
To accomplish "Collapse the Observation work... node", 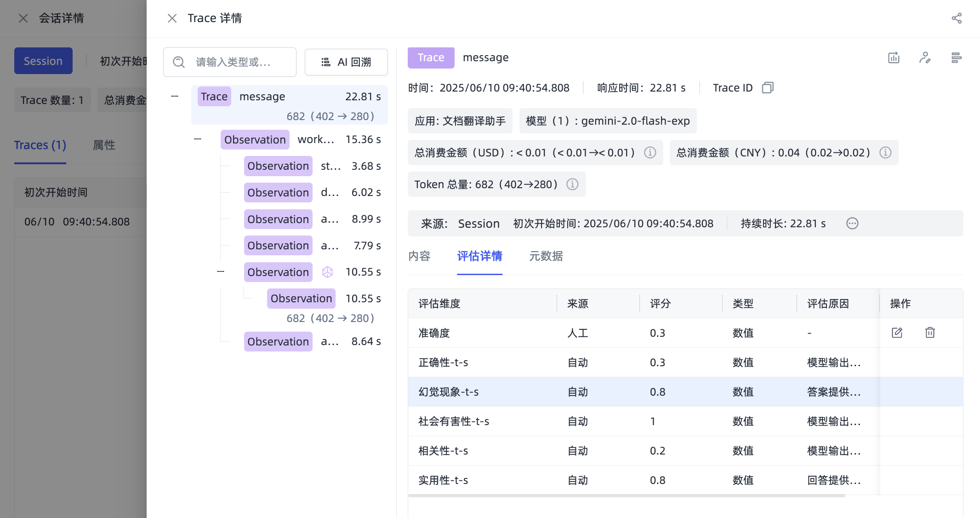I will pos(198,139).
